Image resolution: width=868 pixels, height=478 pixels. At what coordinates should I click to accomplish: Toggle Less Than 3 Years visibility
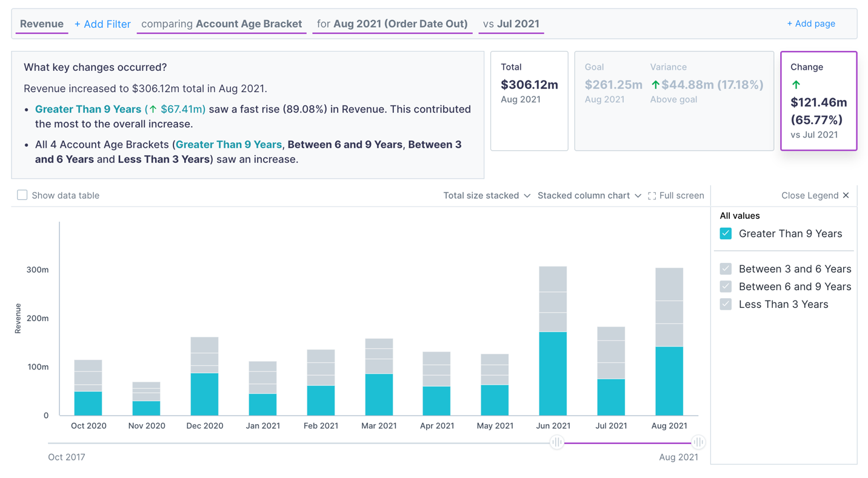point(726,304)
